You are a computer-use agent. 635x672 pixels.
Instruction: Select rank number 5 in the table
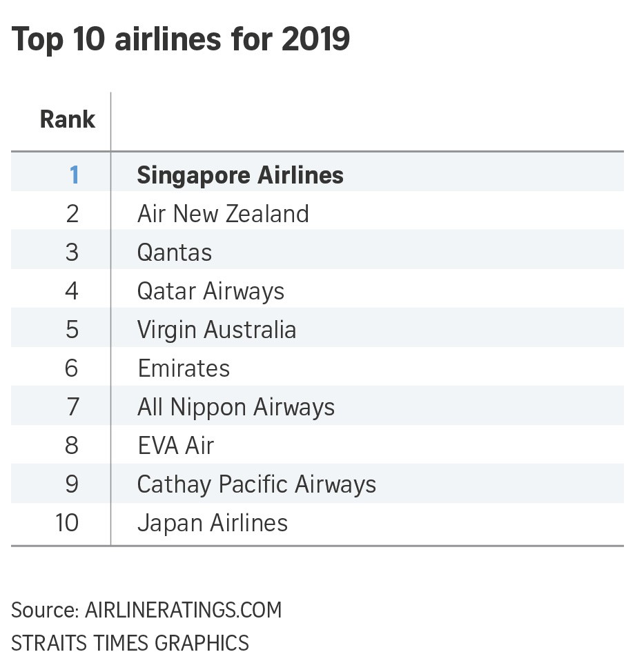(x=72, y=330)
